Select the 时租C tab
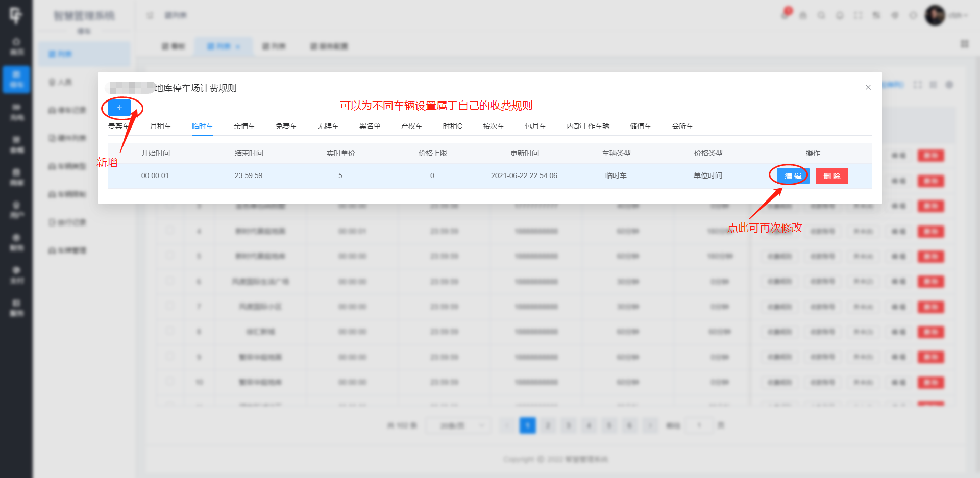The image size is (980, 478). click(452, 126)
